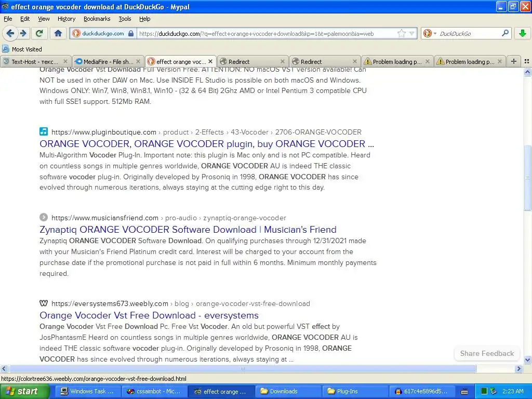Image resolution: width=532 pixels, height=399 pixels.
Task: Open the Orange Vocoder Vst Free Download eversystems link
Action: point(149,315)
